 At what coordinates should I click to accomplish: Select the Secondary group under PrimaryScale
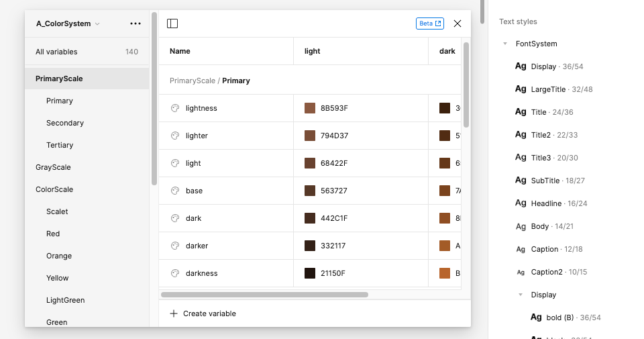coord(65,123)
